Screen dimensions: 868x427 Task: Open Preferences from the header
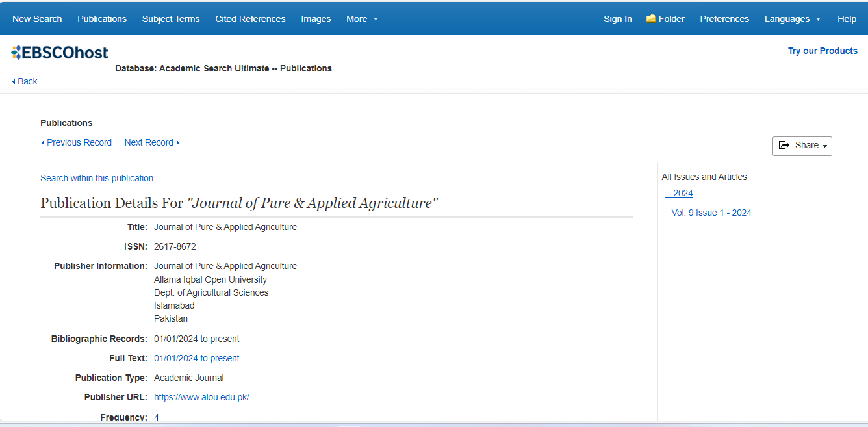point(724,19)
